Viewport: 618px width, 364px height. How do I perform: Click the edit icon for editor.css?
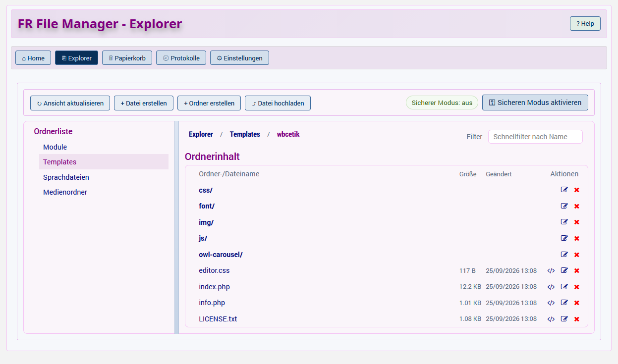pos(564,270)
